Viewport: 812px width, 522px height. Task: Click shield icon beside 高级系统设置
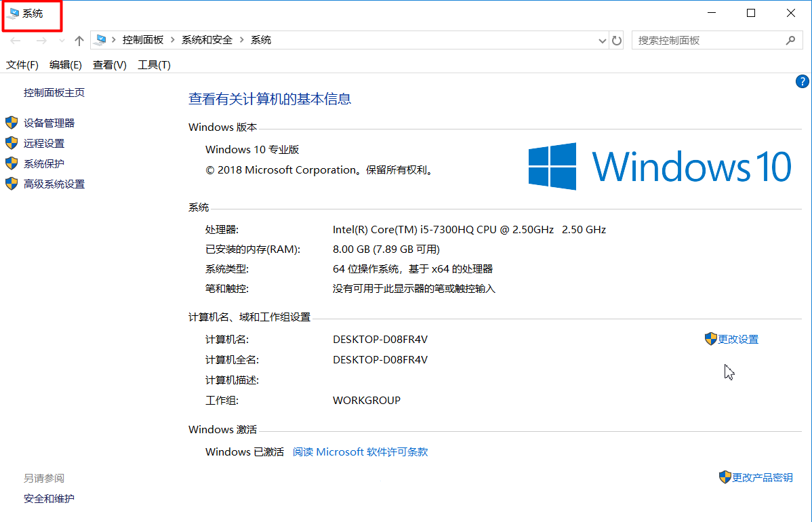tap(12, 184)
